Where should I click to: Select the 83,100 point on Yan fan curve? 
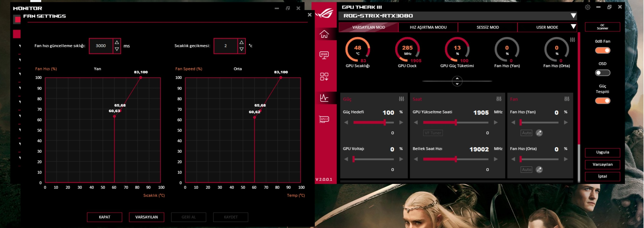[141, 78]
